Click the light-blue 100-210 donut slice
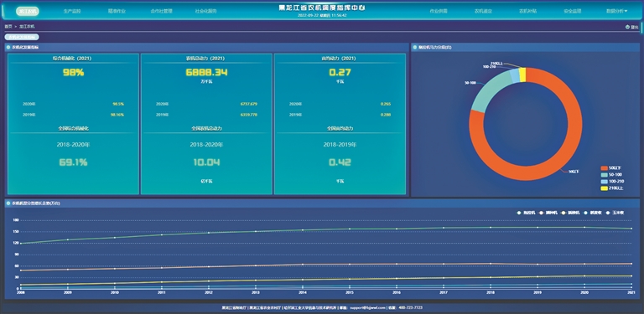644x314 pixels. (515, 76)
